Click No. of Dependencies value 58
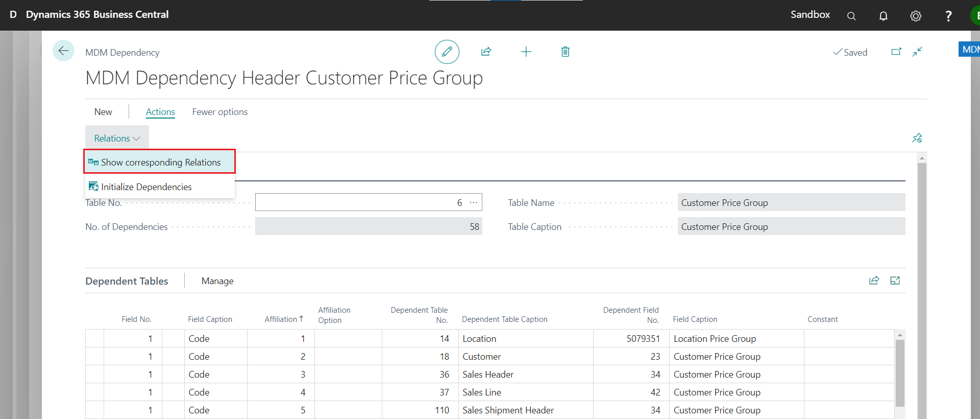Viewport: 980px width, 419px height. coord(369,226)
